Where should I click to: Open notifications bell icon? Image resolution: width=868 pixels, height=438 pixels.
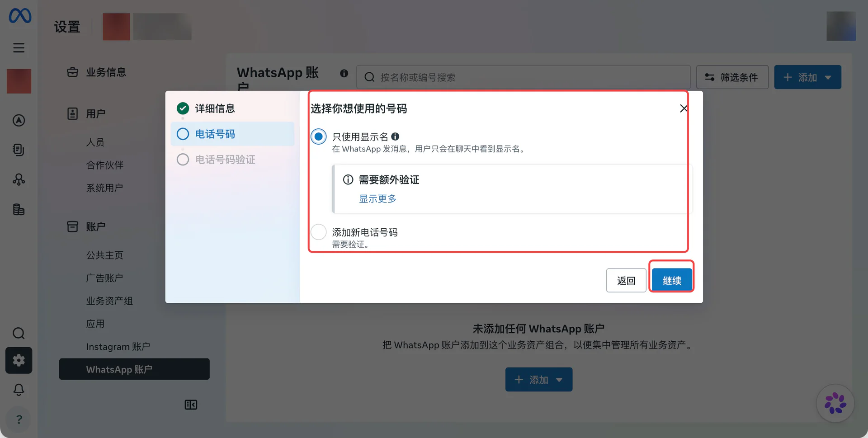(x=19, y=390)
